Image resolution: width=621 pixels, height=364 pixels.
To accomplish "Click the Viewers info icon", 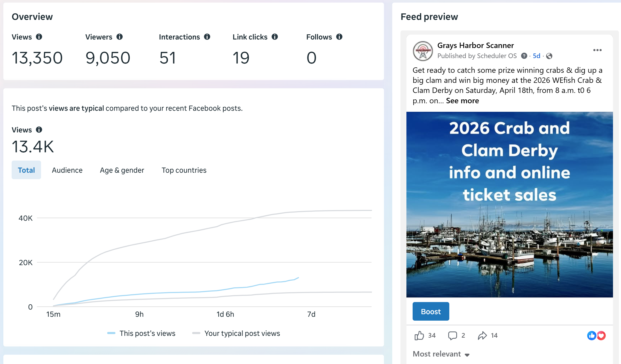I will coord(120,37).
